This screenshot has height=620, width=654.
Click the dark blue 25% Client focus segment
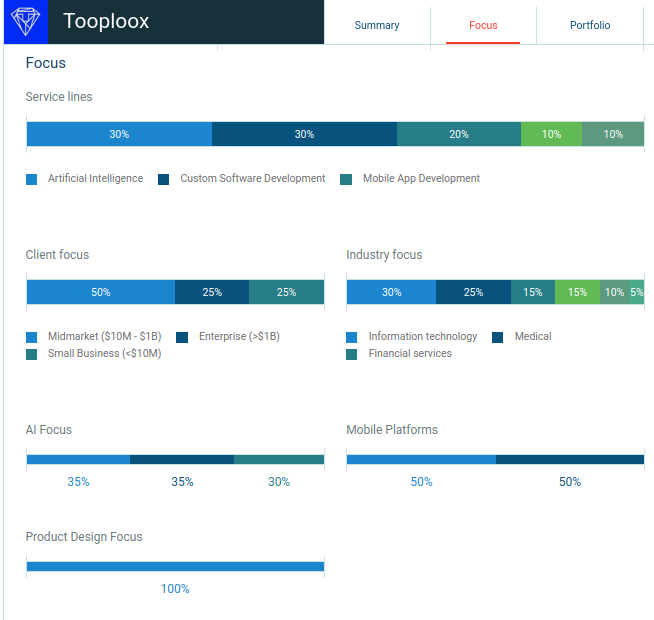tap(212, 292)
